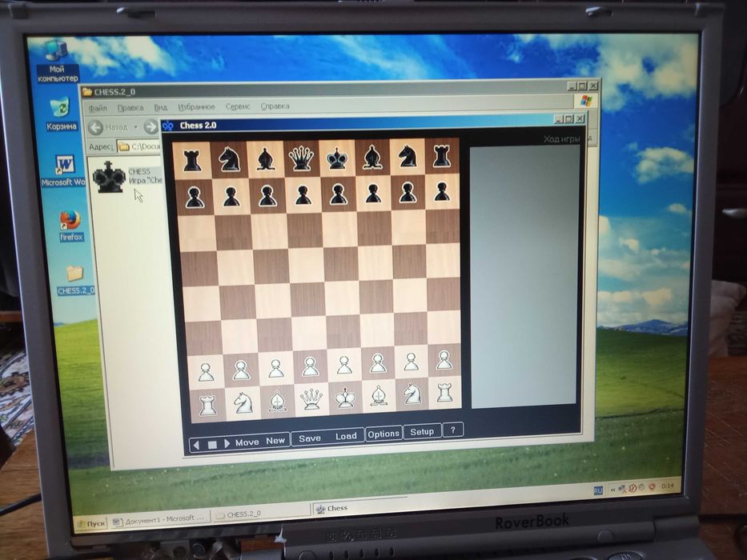This screenshot has height=560, width=747.
Task: Click the RU language indicator in tray
Action: [598, 490]
